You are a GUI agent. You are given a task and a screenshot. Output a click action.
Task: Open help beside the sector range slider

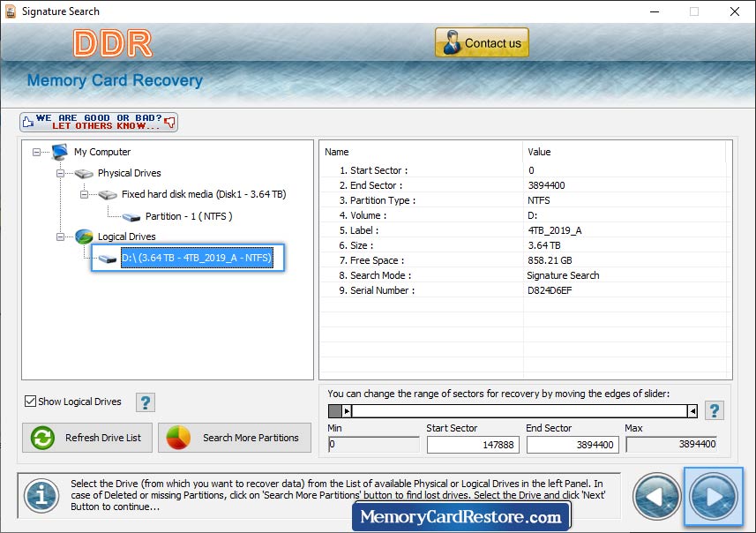[715, 410]
